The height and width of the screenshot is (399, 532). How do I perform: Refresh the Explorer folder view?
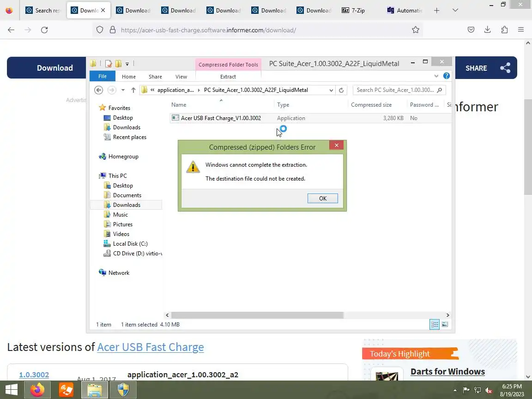point(341,90)
